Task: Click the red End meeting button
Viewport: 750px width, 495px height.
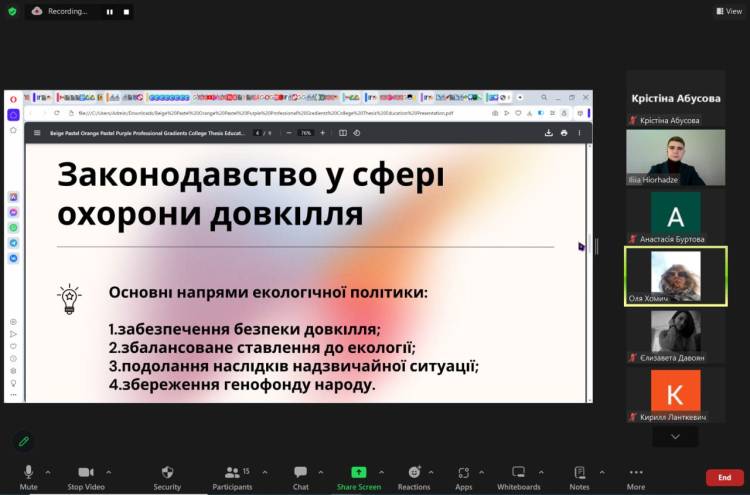Action: (x=724, y=478)
